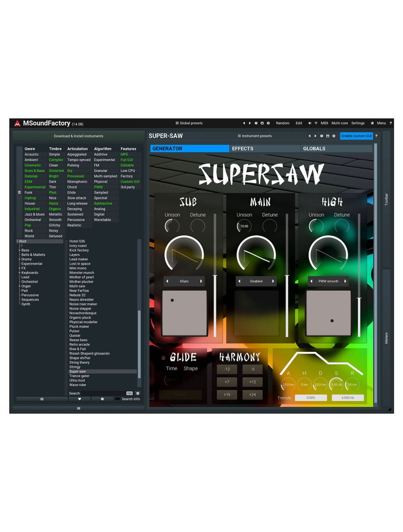This screenshot has width=403, height=532.
Task: Click the Tremolo 6.000 Hz rate field
Action: [348, 398]
